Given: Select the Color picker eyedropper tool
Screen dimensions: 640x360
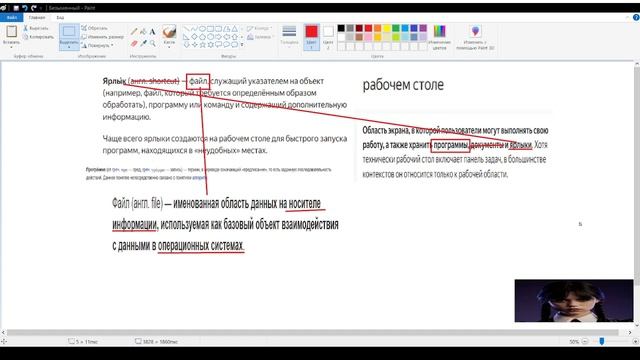Looking at the screenshot, I should 143,43.
